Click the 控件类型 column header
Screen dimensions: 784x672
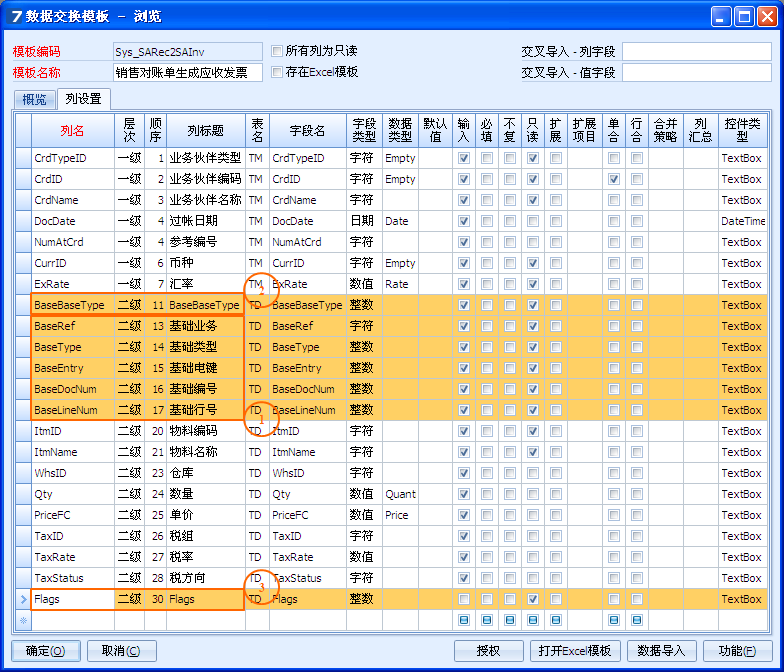tap(742, 130)
